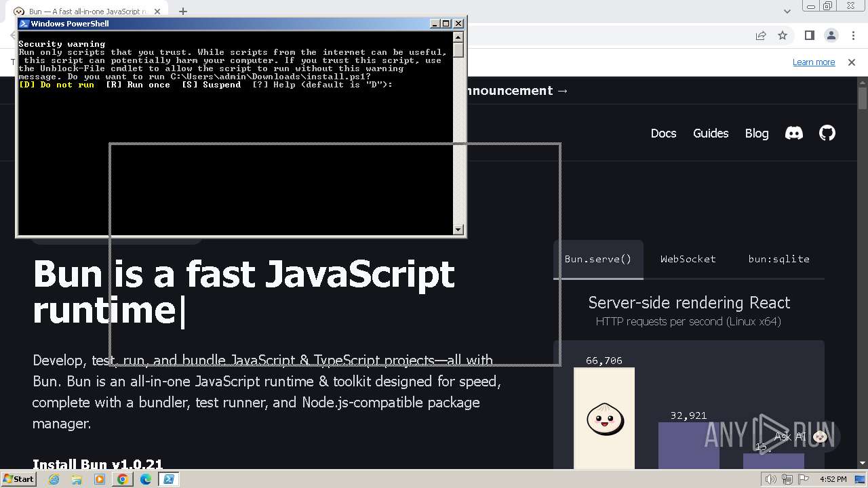Switch to the WebSocket tab
Viewport: 868px width, 488px height.
688,259
